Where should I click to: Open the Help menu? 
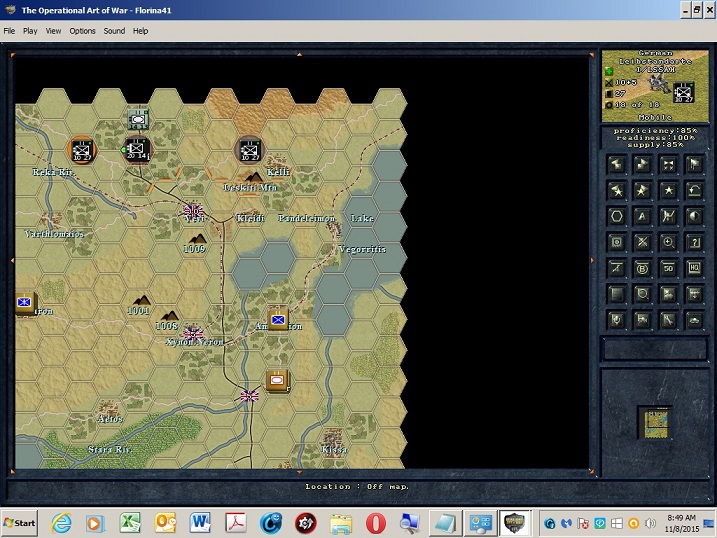(x=140, y=31)
